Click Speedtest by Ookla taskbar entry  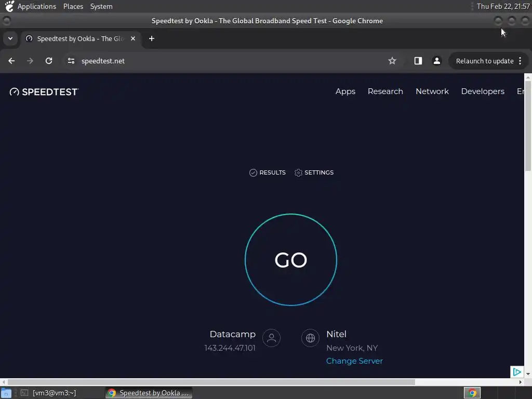pyautogui.click(x=149, y=393)
